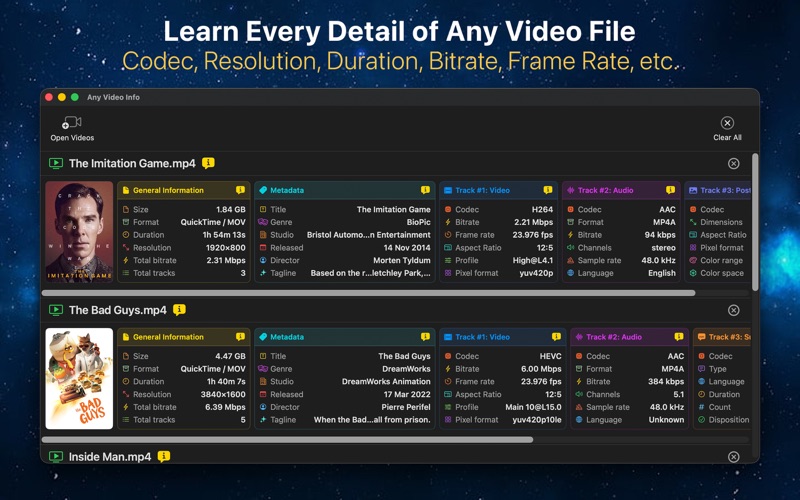The image size is (800, 500).
Task: Click The Imitation Game poster thumbnail
Action: click(79, 232)
